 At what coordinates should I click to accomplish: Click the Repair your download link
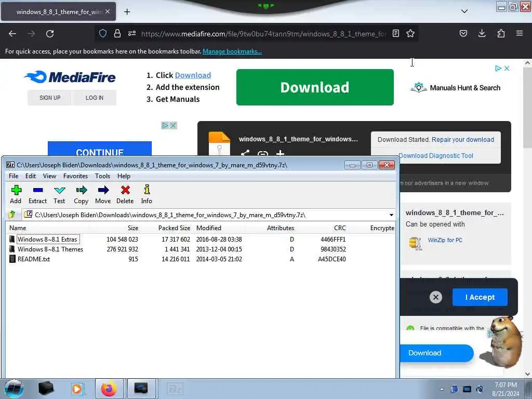click(x=463, y=139)
